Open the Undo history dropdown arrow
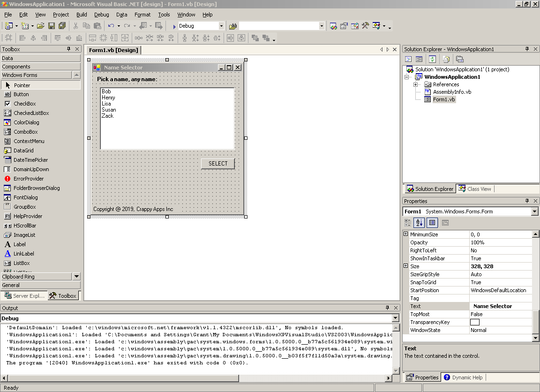Screen dimensions: 540x392 click(119, 26)
